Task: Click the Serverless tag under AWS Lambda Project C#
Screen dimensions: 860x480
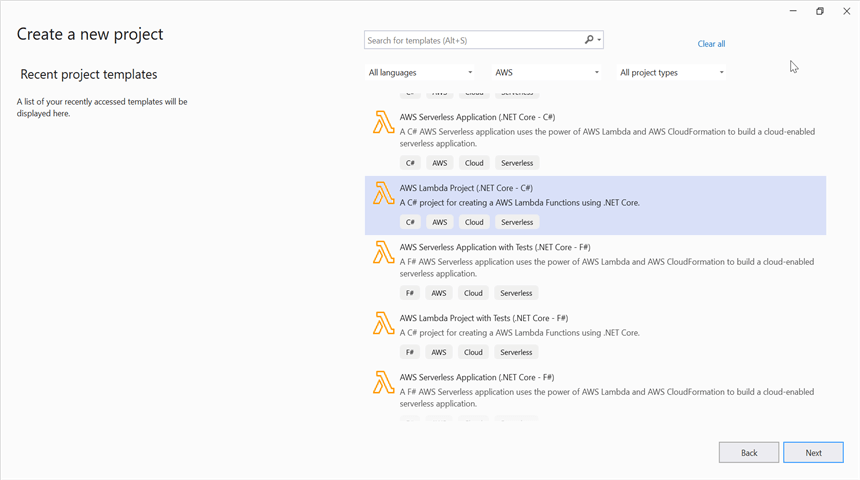Action: [517, 222]
